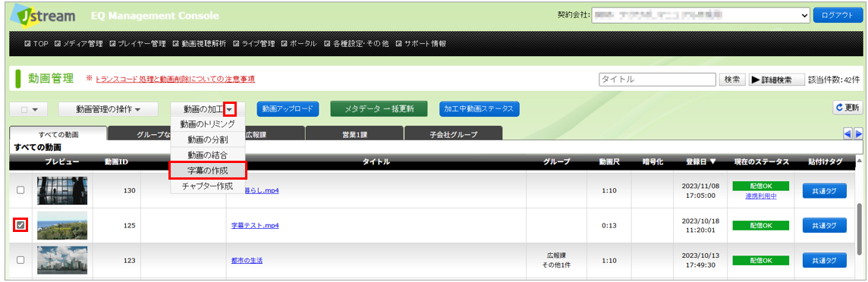Check the box for video 130
This screenshot has width=868, height=282.
point(20,190)
